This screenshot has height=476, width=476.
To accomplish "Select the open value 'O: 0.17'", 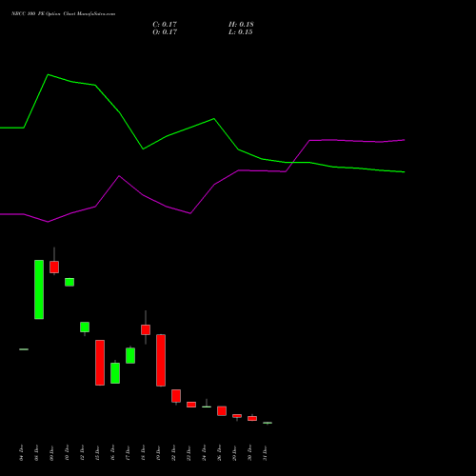I will [x=165, y=32].
